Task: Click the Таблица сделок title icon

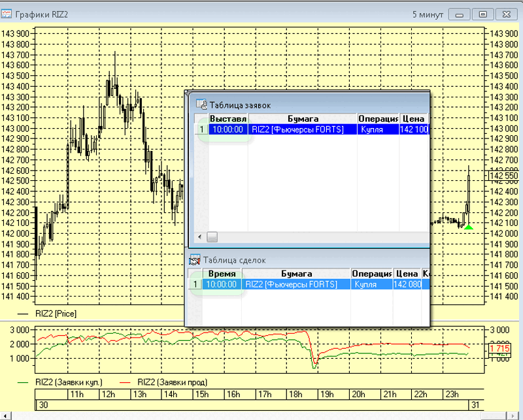Action: coord(194,260)
